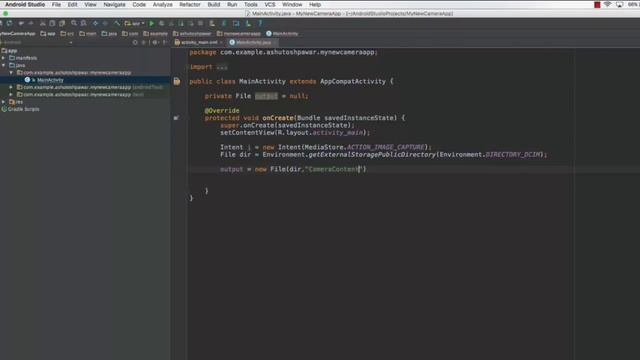The width and height of the screenshot is (640, 360).
Task: Open the File menu
Action: [56, 4]
